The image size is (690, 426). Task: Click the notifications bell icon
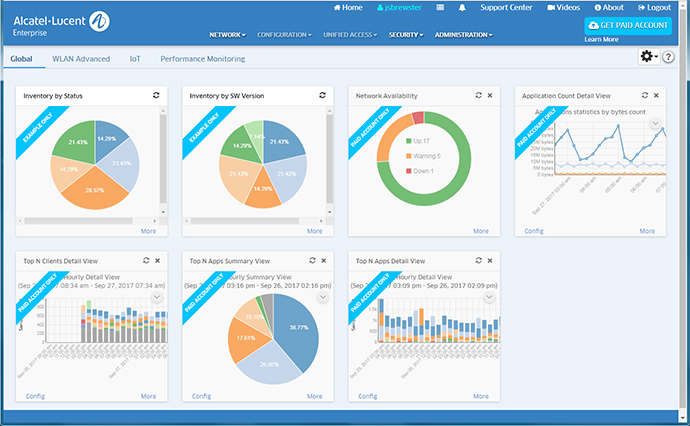pos(462,7)
